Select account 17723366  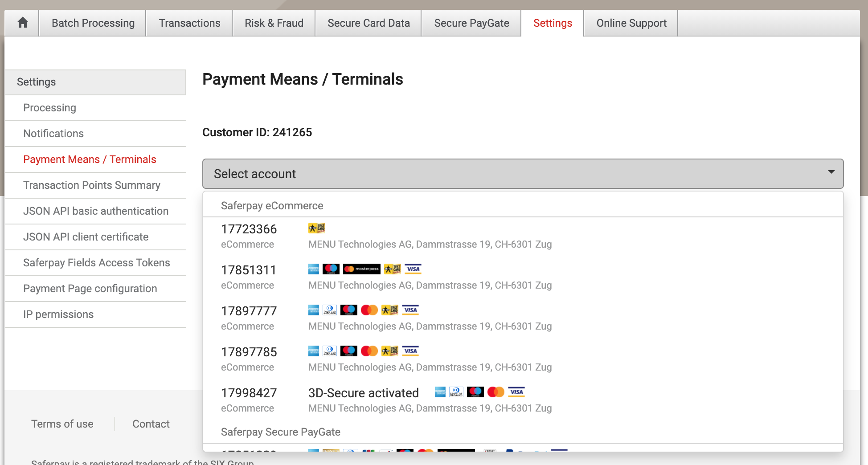[523, 237]
